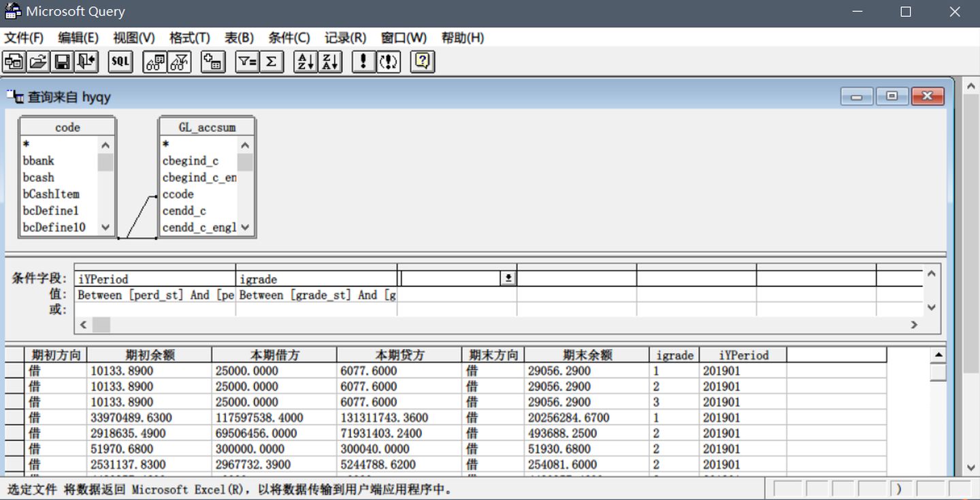The image size is (980, 500).
Task: Click the igrade column header
Action: tap(675, 354)
